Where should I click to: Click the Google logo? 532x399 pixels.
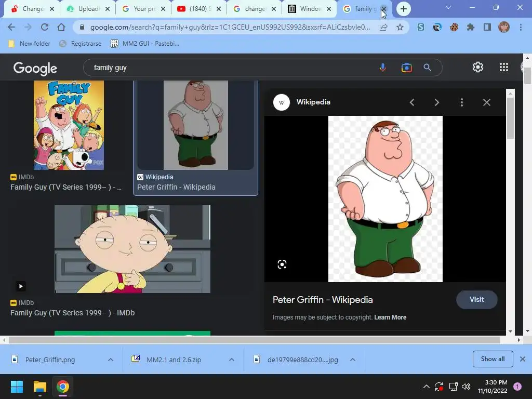point(35,69)
